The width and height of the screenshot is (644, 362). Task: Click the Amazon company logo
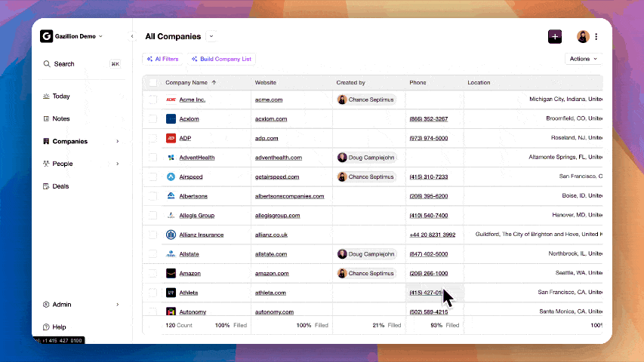click(171, 273)
